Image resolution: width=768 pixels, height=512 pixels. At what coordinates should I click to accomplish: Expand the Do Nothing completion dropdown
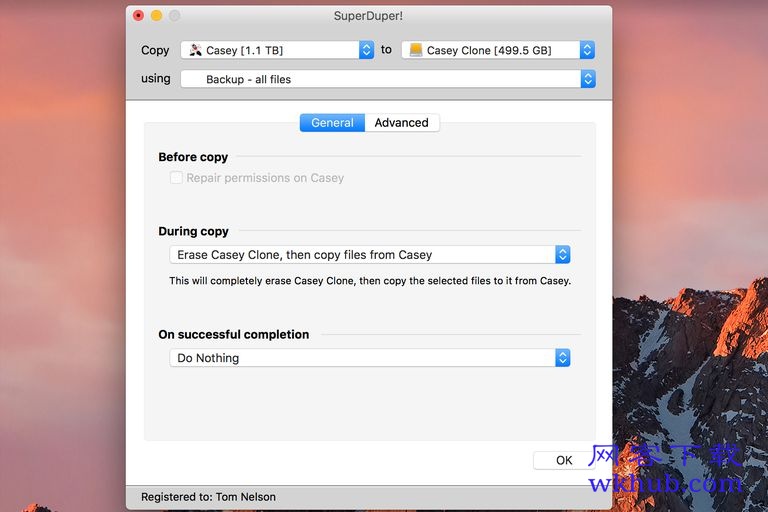(x=370, y=358)
